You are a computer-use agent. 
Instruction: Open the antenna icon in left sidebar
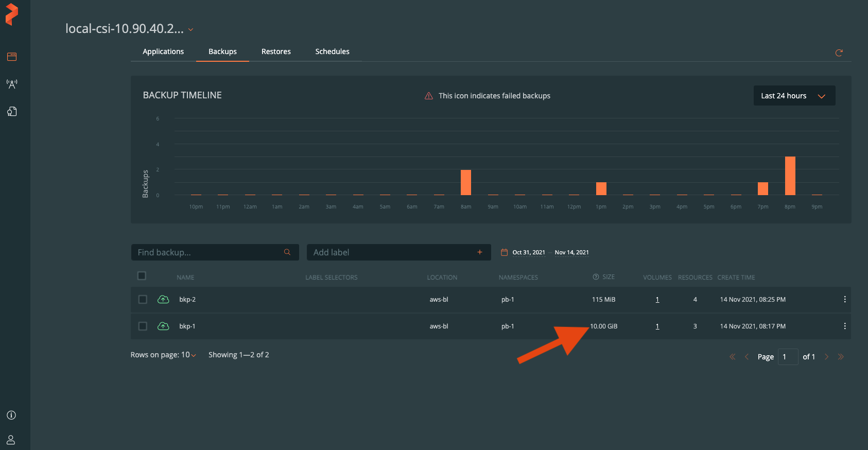tap(11, 84)
